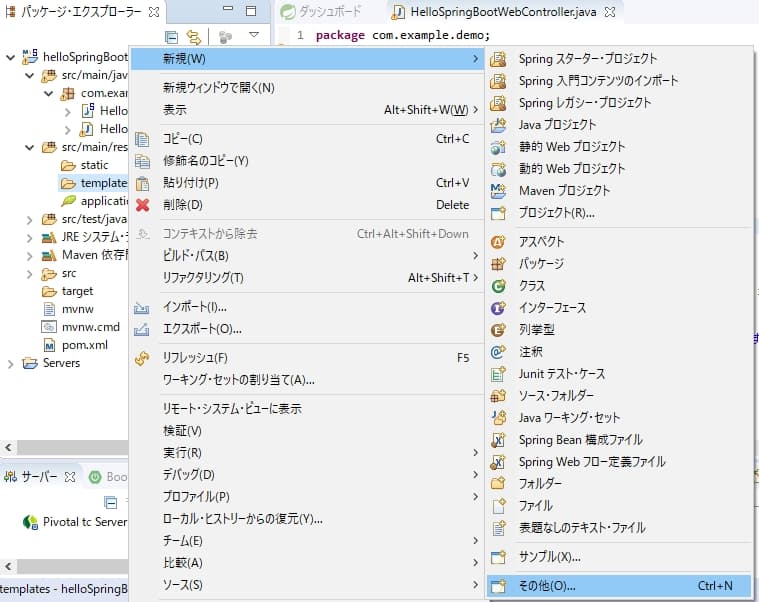
Task: Select エクスポート(O)... menu entry
Action: tap(307, 329)
